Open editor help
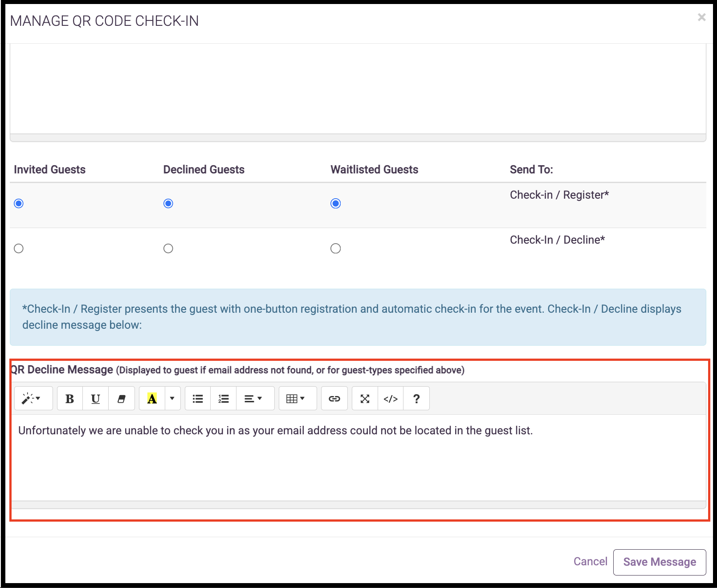This screenshot has height=588, width=717. [x=416, y=398]
